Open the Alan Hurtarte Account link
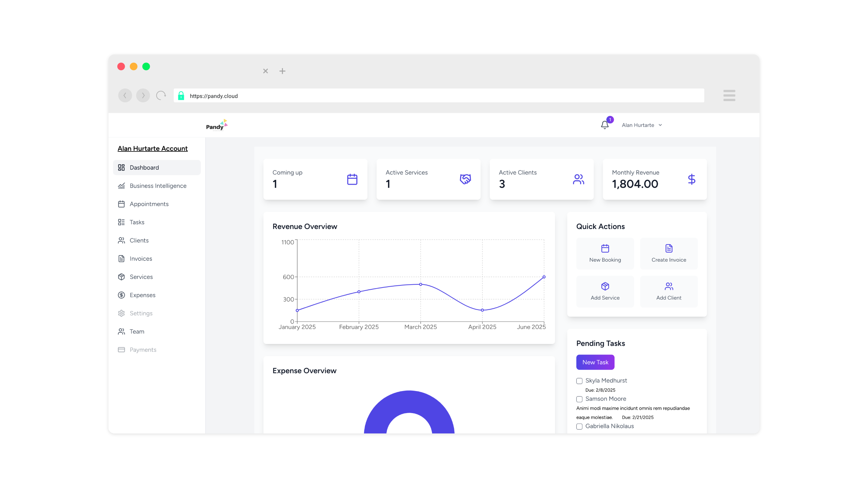Image resolution: width=868 pixels, height=488 pixels. pos(153,148)
